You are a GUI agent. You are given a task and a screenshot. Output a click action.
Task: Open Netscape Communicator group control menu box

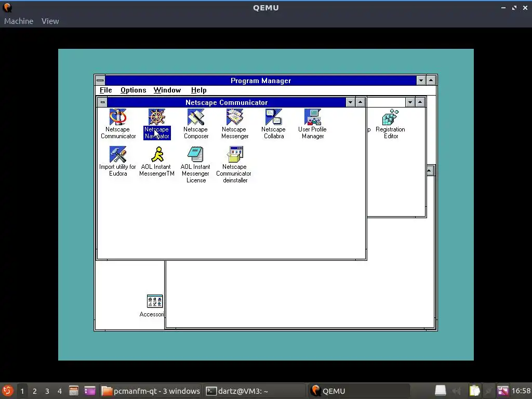tap(102, 102)
